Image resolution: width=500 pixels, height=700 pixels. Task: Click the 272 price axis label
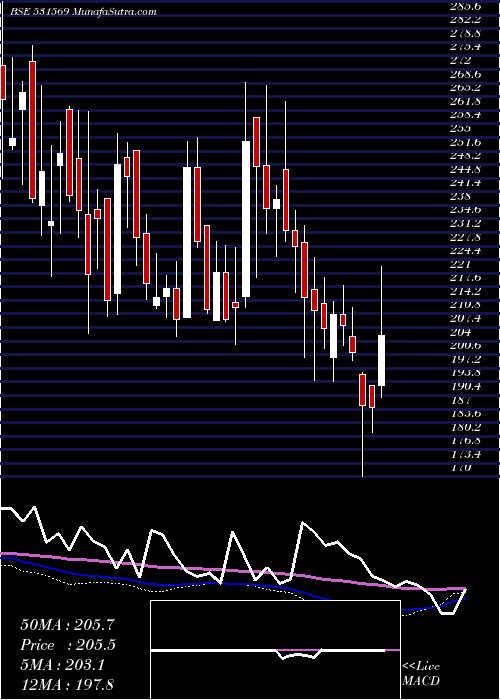[461, 60]
